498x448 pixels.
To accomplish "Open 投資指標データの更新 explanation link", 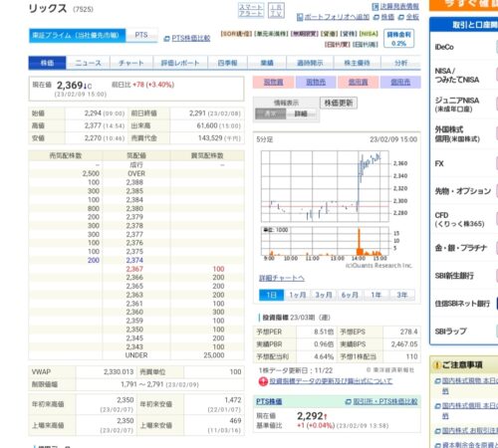I will click(x=331, y=381).
